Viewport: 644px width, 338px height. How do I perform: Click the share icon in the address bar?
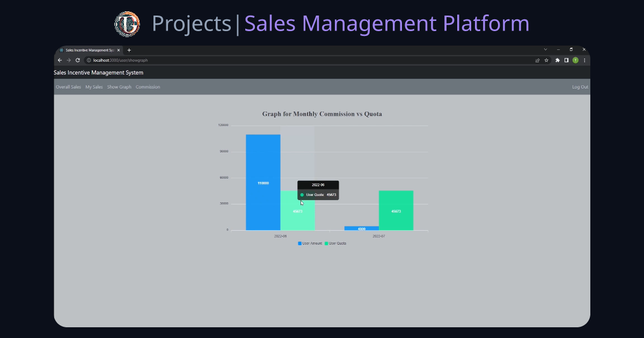click(x=537, y=60)
